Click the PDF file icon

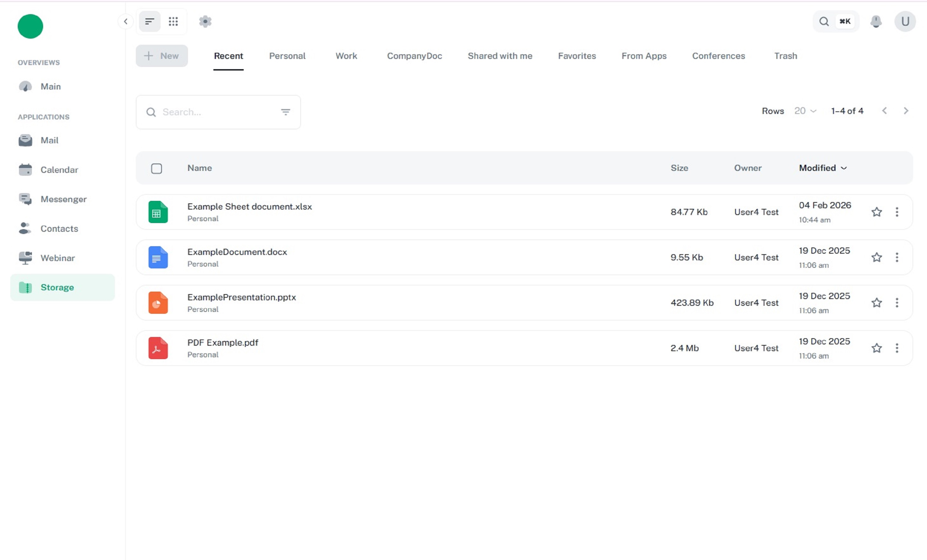tap(158, 348)
